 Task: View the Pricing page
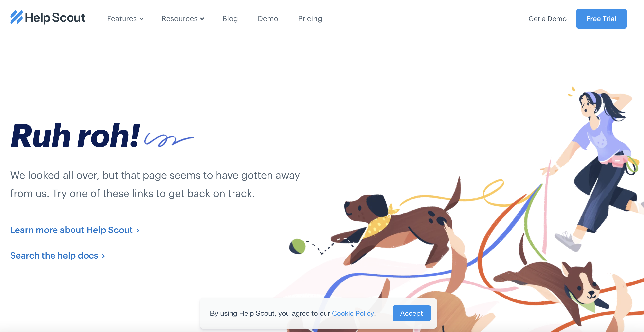(x=310, y=19)
